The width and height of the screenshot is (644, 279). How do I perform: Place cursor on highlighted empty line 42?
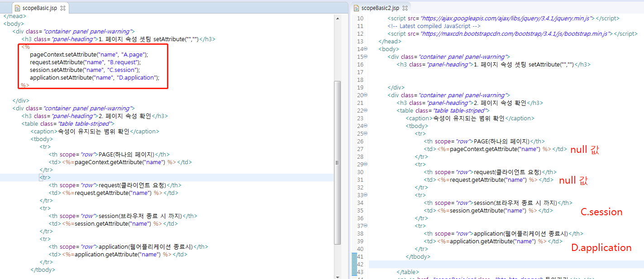tap(506, 264)
